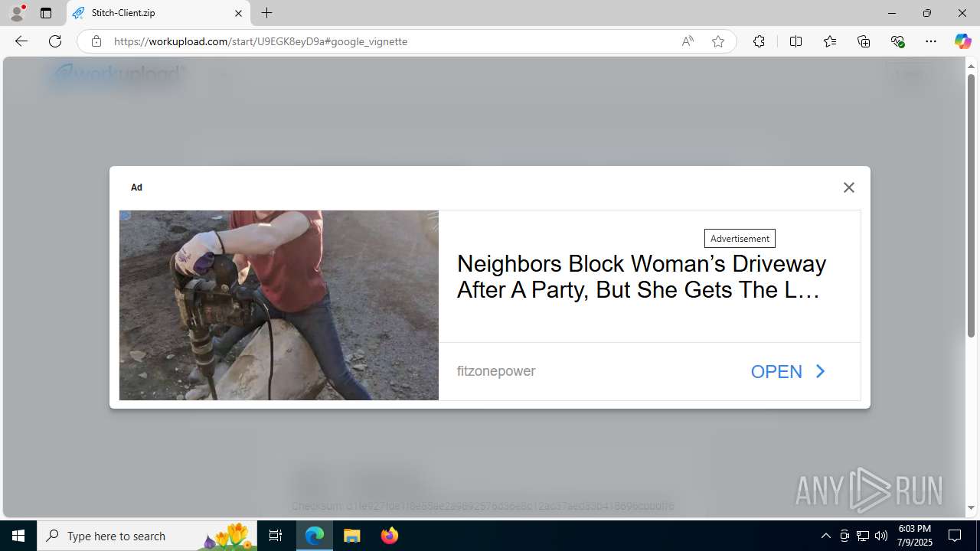Screen dimensions: 980x551
Task: Open a new browser tab
Action: (267, 13)
